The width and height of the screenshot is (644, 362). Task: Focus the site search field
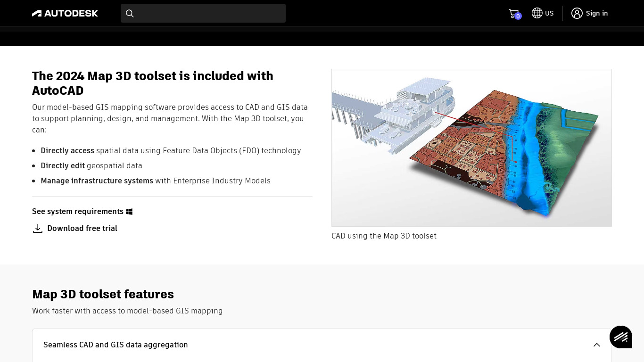click(203, 13)
